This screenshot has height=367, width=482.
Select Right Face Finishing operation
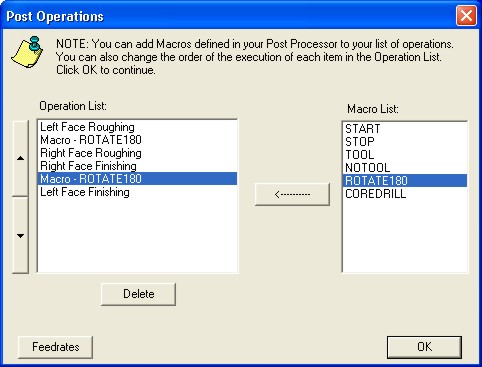pyautogui.click(x=137, y=166)
